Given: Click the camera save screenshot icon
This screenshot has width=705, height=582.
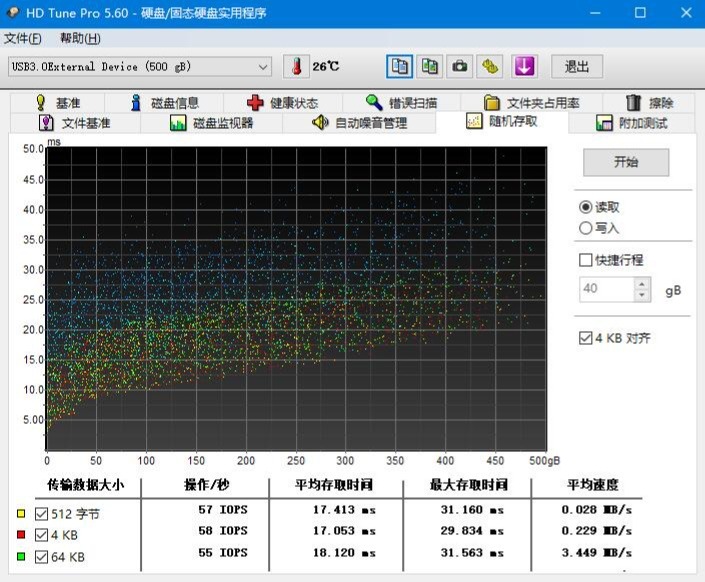Looking at the screenshot, I should click(x=460, y=66).
